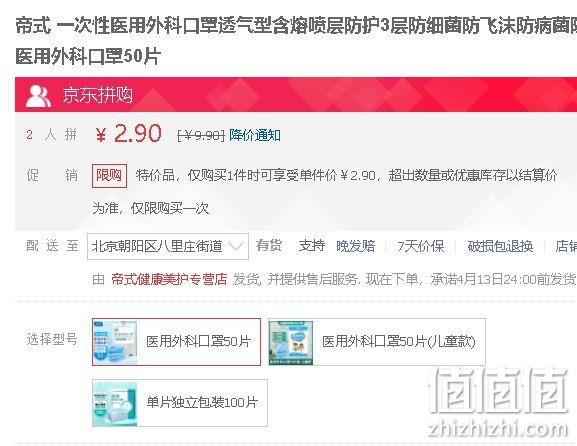Image resolution: width=577 pixels, height=446 pixels.
Task: Click the 限购 promotion tag
Action: [109, 176]
